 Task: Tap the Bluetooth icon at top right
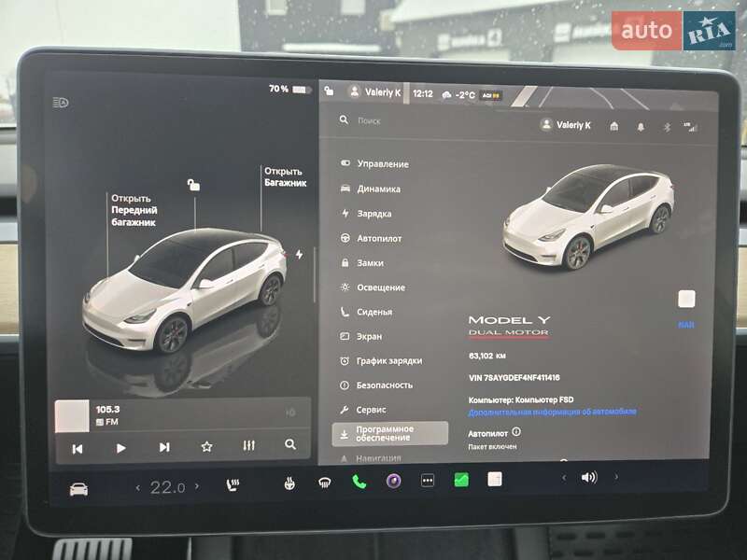667,127
